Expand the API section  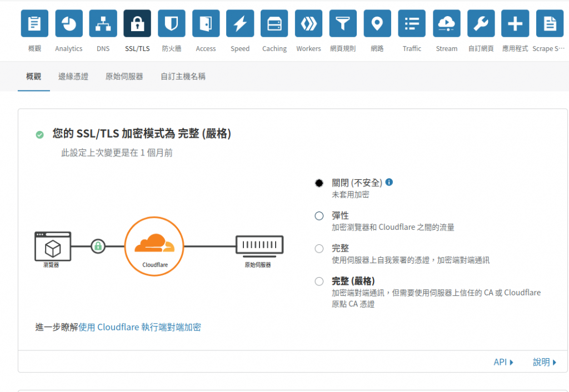pyautogui.click(x=503, y=362)
